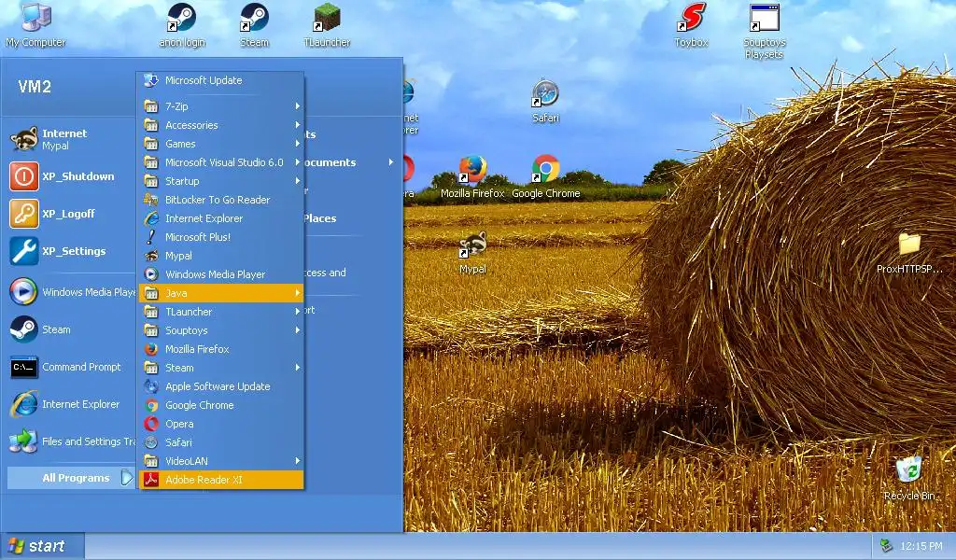Launch Safari from the programs menu

[x=220, y=442]
